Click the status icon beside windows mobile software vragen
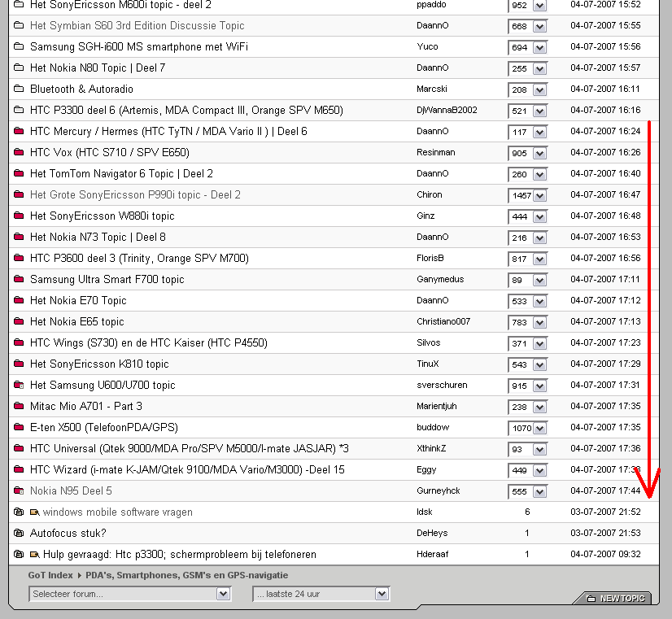The image size is (672, 619). [19, 512]
